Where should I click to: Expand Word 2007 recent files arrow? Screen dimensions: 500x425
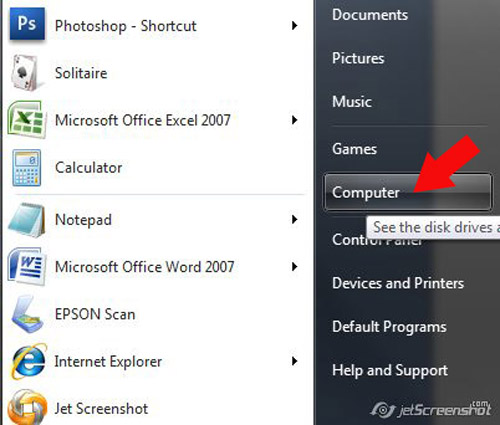[294, 267]
